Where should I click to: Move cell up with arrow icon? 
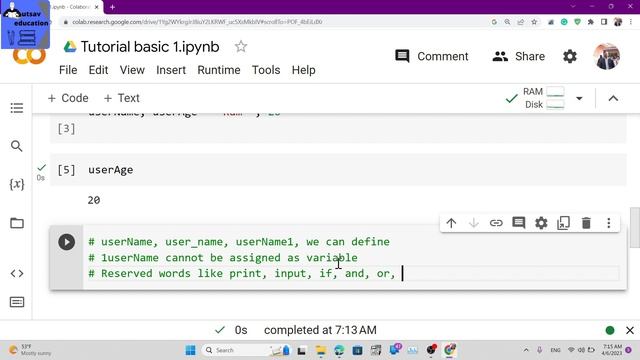451,223
